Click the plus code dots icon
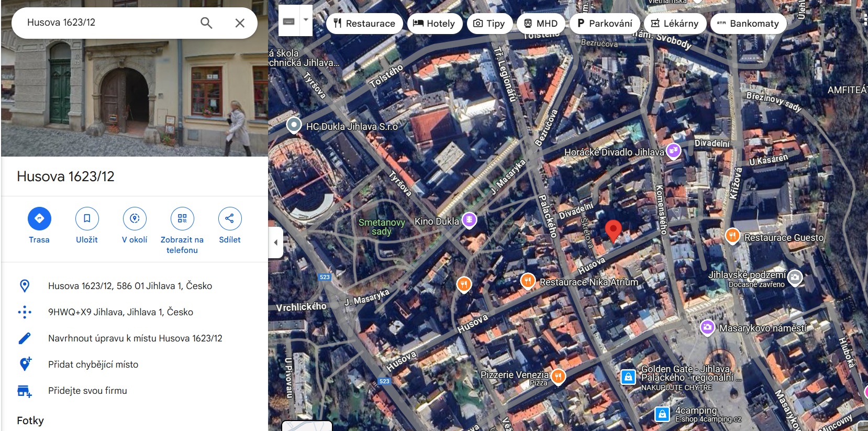The width and height of the screenshot is (868, 431). coord(25,312)
